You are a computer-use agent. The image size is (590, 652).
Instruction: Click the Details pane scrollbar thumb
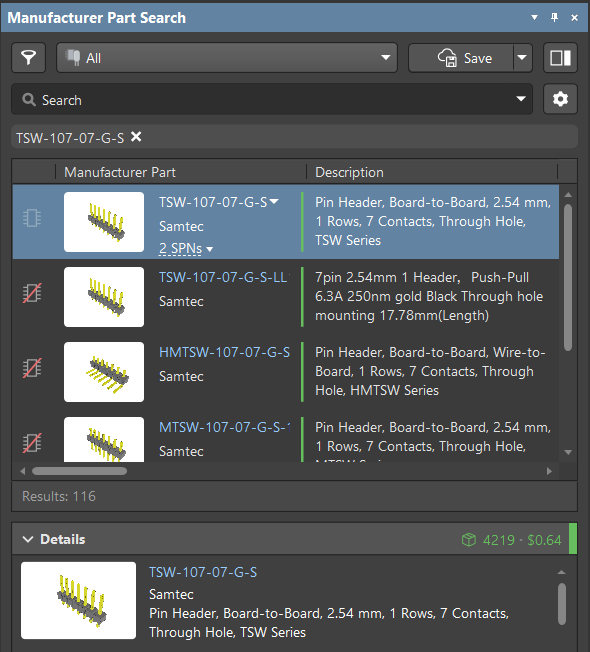pyautogui.click(x=562, y=604)
